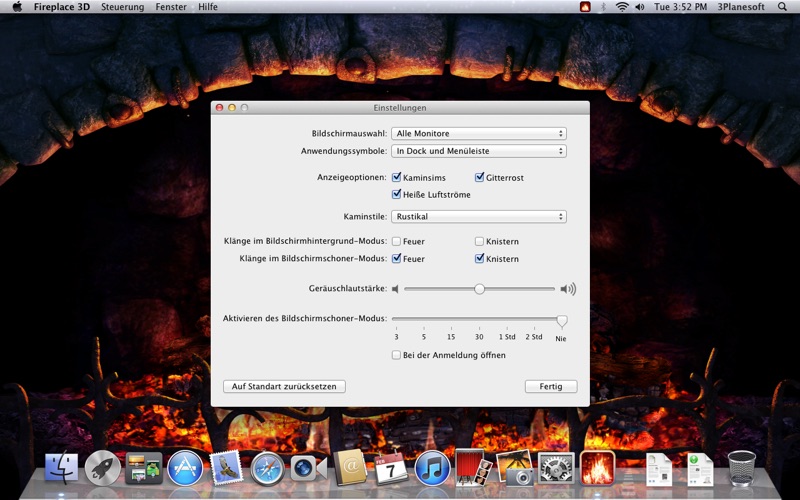Open the Fireplace 3D application menu

point(62,7)
